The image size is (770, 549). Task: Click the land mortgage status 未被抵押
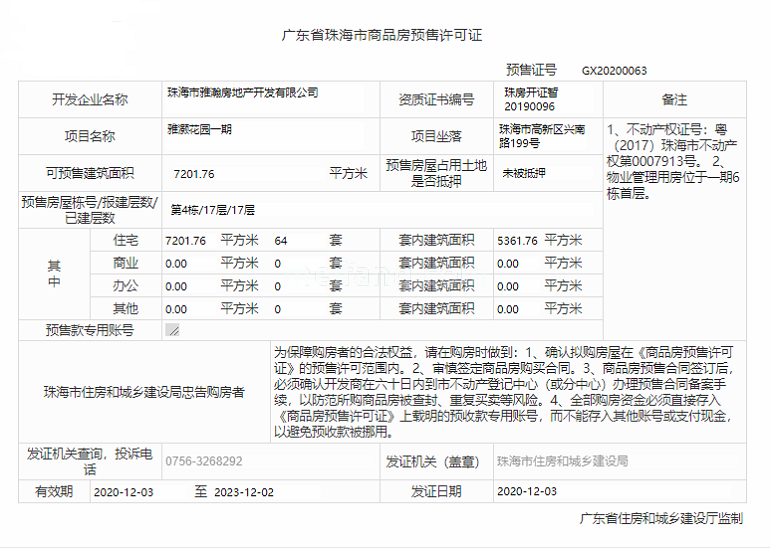point(524,173)
